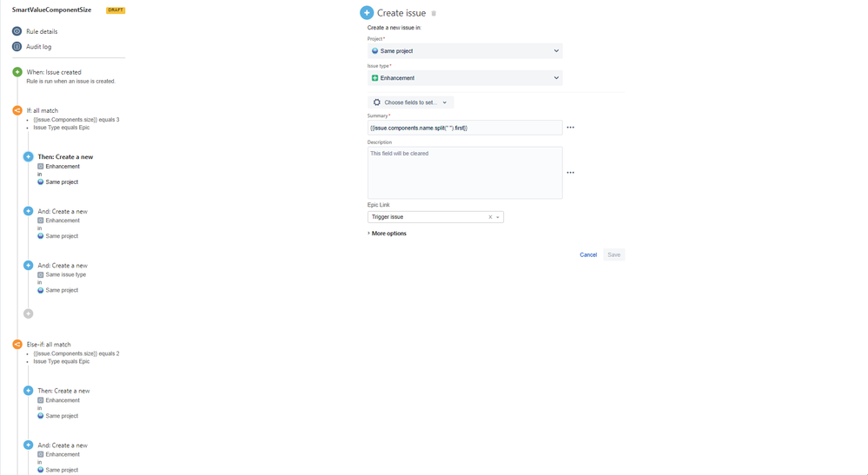Click the Summary smart value input field
Image resolution: width=868 pixels, height=475 pixels.
pos(465,128)
